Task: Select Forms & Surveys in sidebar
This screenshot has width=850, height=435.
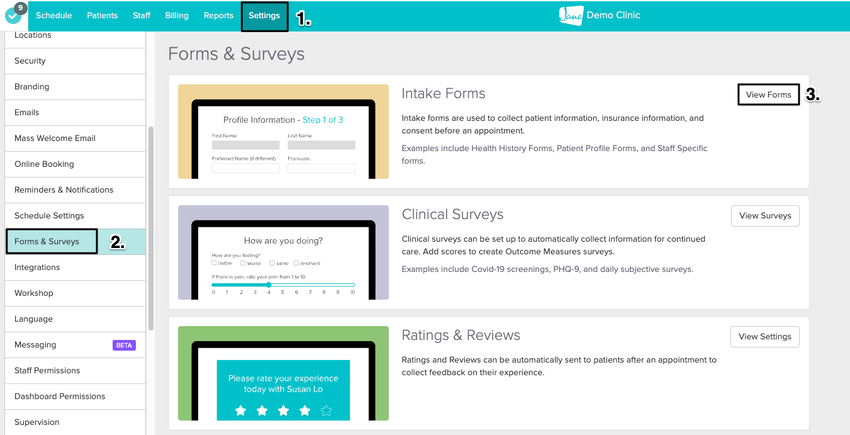Action: click(52, 241)
